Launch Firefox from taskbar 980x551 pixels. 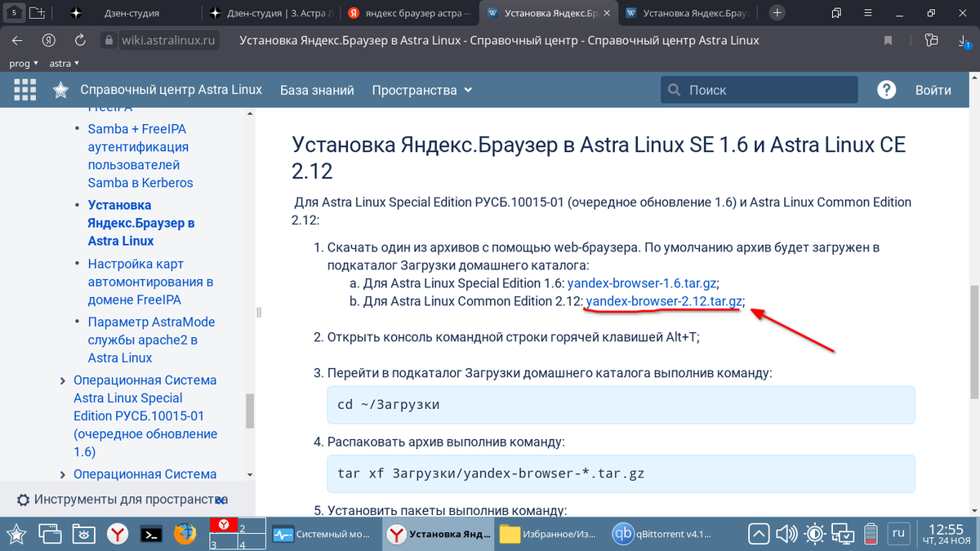point(185,534)
